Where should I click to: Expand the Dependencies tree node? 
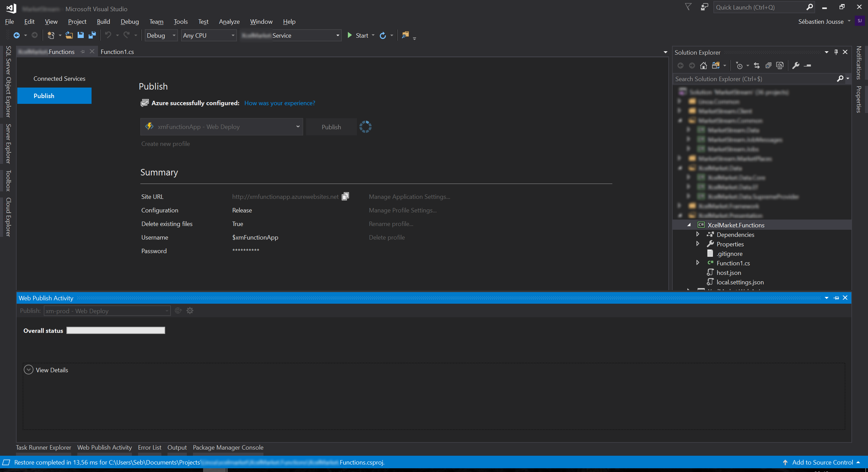click(x=698, y=234)
